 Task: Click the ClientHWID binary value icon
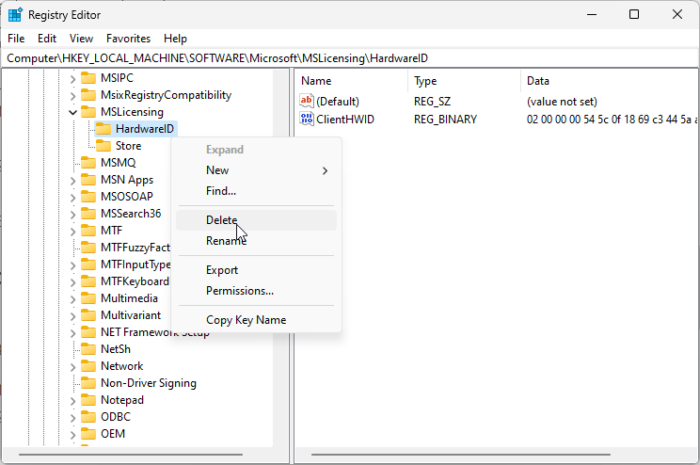pos(307,119)
